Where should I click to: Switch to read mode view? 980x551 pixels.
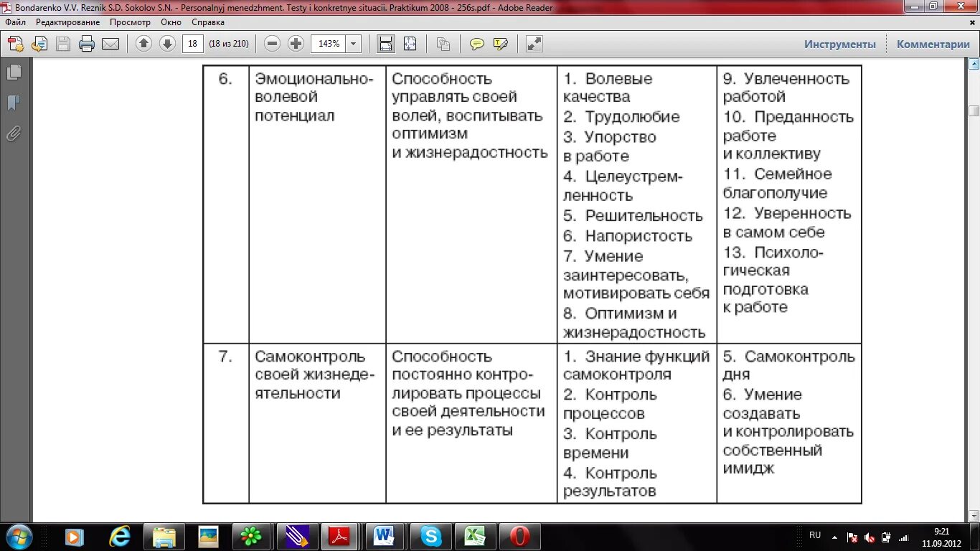click(534, 44)
